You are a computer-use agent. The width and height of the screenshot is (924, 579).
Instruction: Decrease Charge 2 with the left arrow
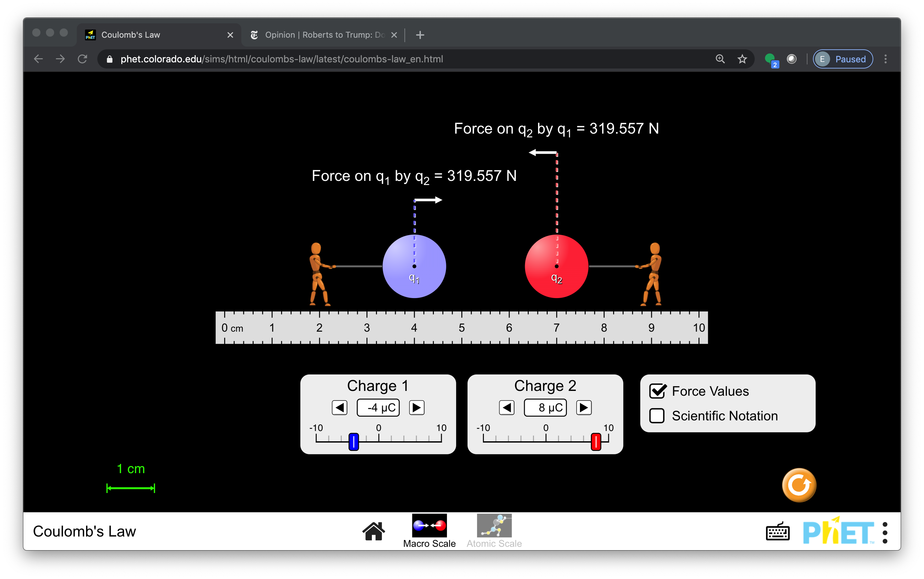pos(507,407)
